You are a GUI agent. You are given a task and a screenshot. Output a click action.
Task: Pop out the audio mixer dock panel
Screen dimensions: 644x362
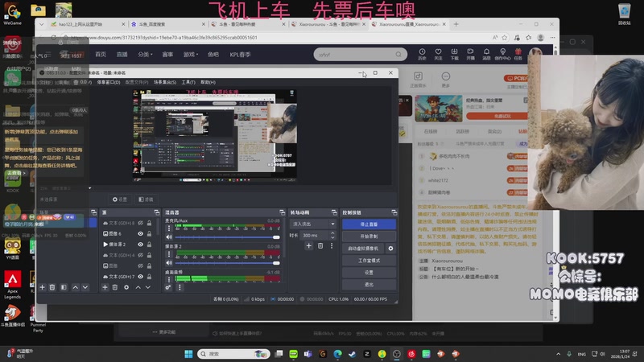point(282,212)
